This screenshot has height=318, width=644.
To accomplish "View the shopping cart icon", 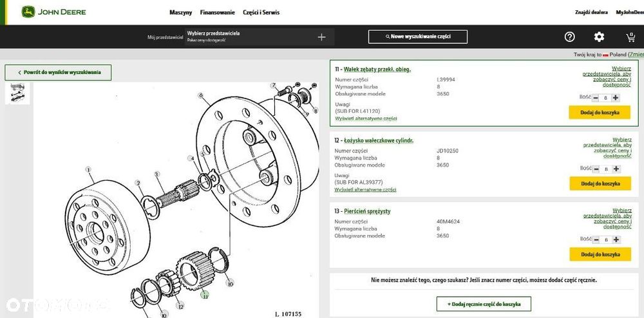I will (630, 37).
